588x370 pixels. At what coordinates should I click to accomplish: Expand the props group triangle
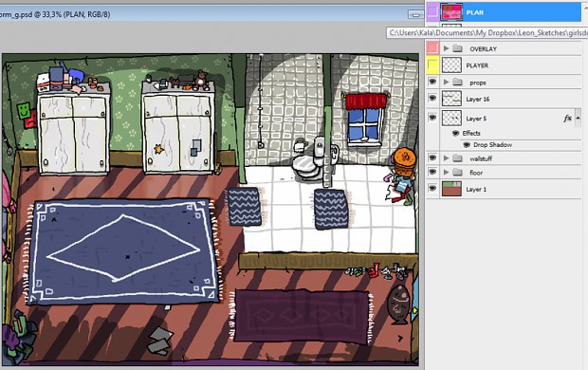[446, 82]
